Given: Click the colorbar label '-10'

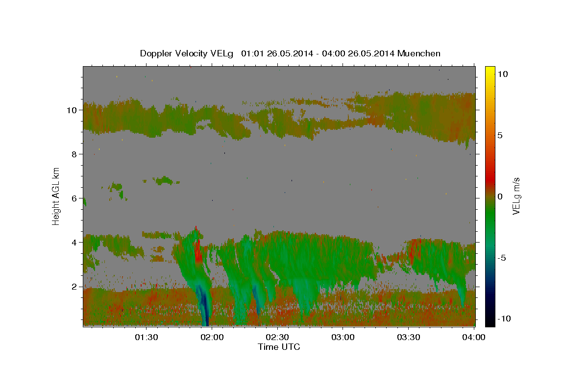Looking at the screenshot, I should 504,318.
